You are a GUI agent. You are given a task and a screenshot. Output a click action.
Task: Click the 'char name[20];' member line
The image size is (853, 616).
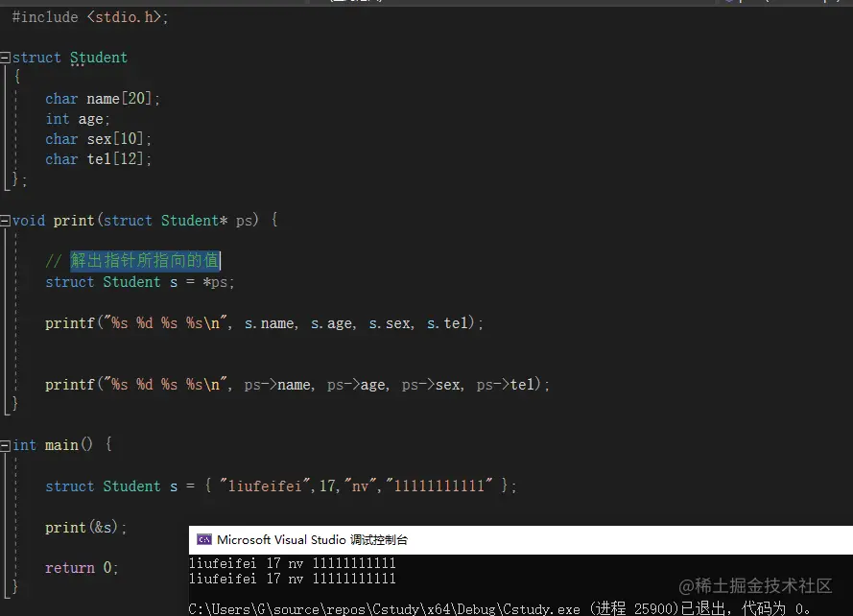[x=103, y=99]
